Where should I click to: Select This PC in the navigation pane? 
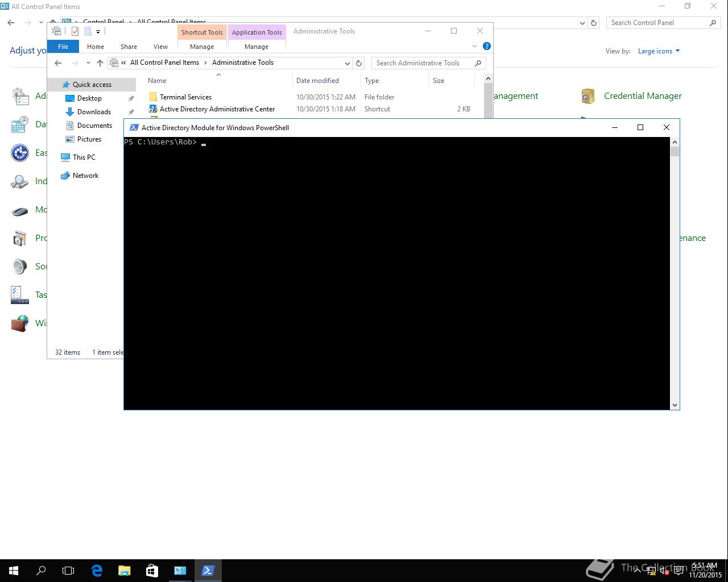click(84, 157)
